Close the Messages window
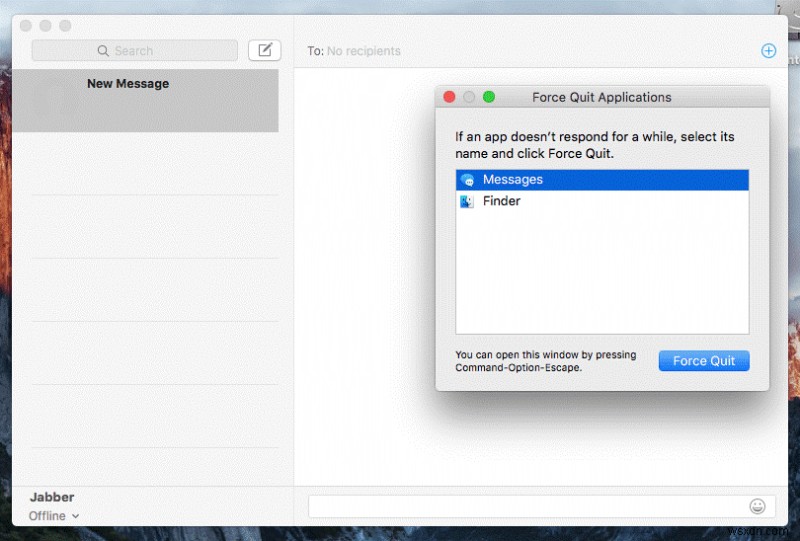The width and height of the screenshot is (800, 541). pos(26,26)
